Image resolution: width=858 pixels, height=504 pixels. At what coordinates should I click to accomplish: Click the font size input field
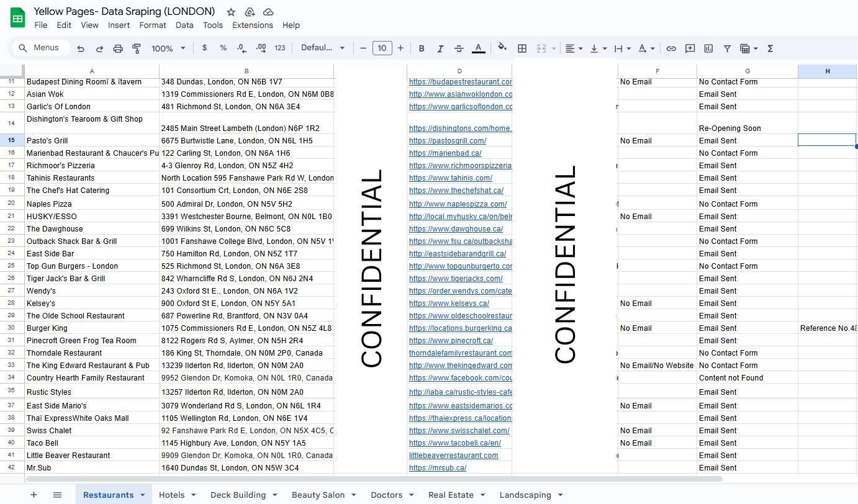(382, 48)
